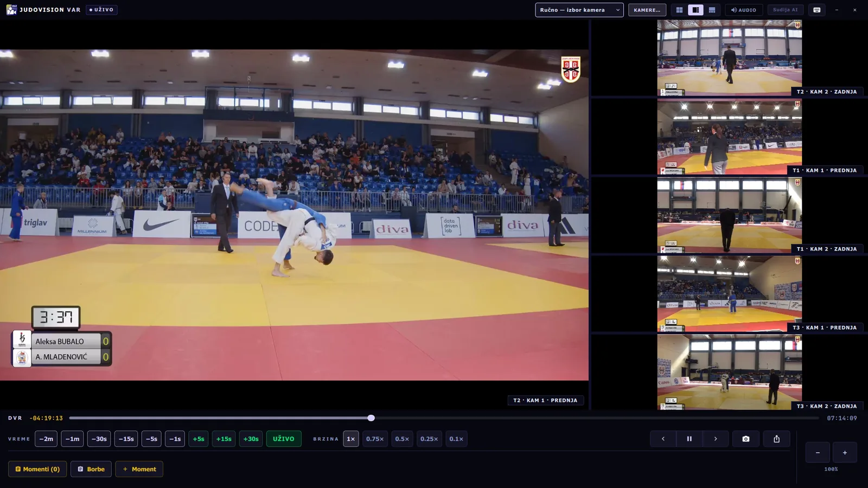The height and width of the screenshot is (488, 868).
Task: Select T1 KAM 2 ZADNJA camera thumbnail
Action: coord(729,215)
